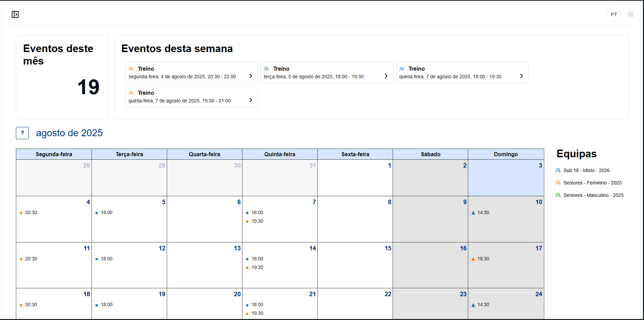Click orange dot for 19:30 on Thursday 14

coord(247,268)
